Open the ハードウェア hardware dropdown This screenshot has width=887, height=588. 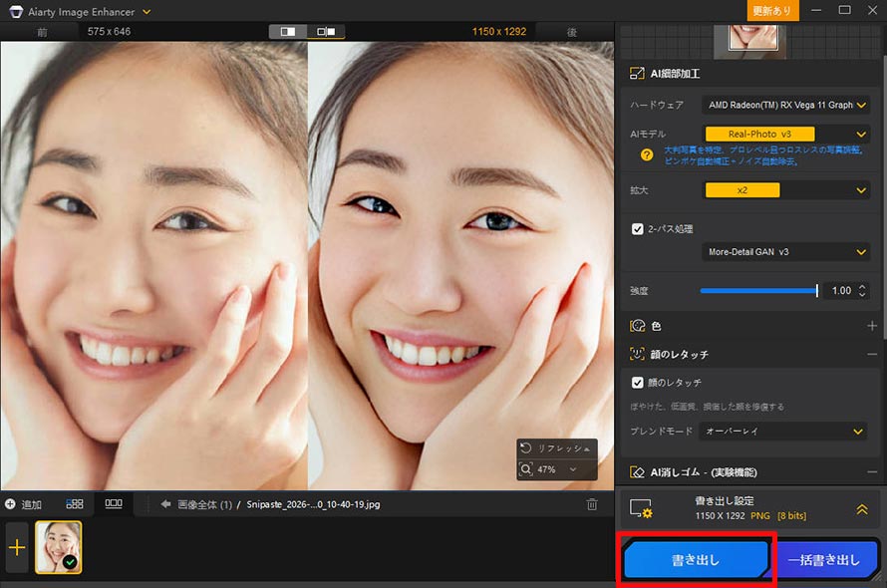click(786, 104)
